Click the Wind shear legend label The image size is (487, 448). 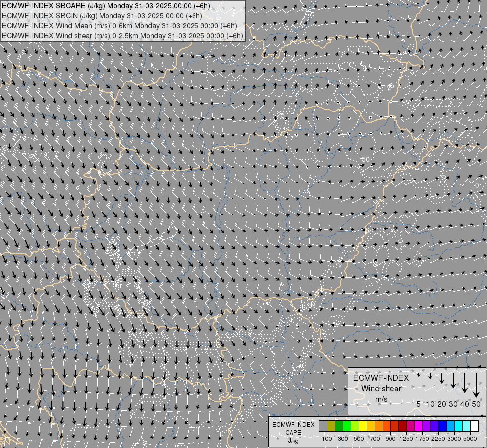[x=381, y=389]
